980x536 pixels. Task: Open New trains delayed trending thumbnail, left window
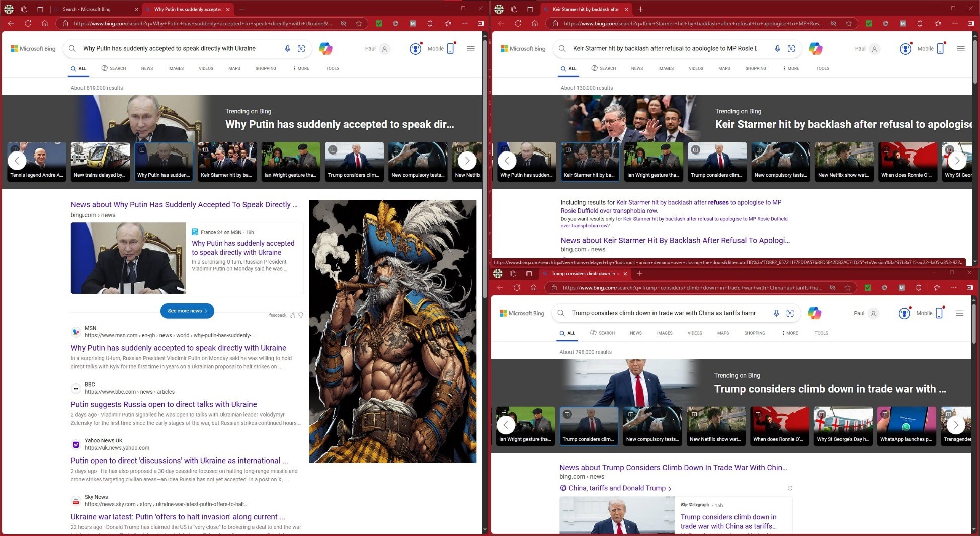[100, 161]
